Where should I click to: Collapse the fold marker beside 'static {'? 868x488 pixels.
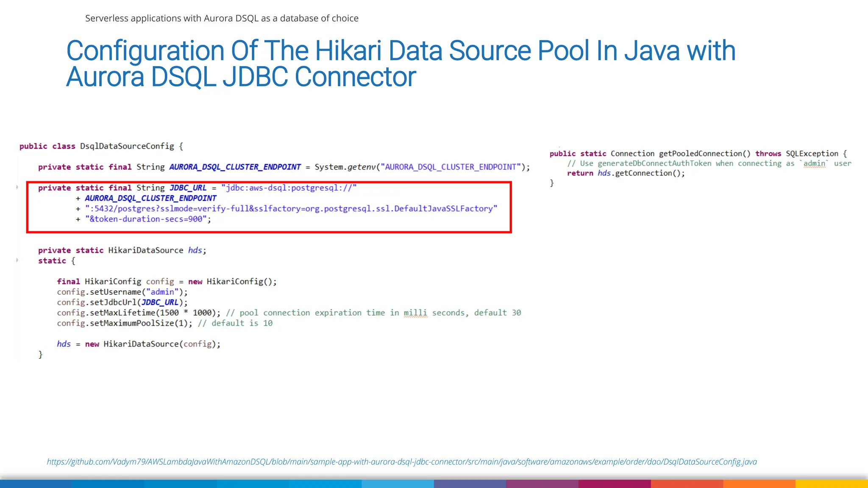click(17, 261)
